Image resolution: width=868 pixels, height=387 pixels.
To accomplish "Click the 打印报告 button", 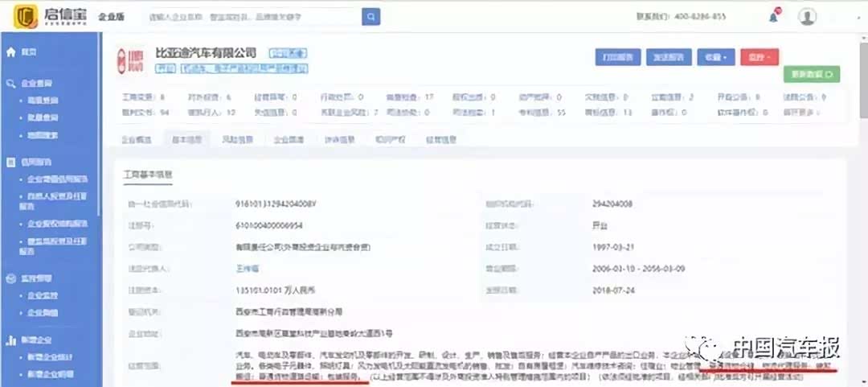I will pyautogui.click(x=617, y=57).
